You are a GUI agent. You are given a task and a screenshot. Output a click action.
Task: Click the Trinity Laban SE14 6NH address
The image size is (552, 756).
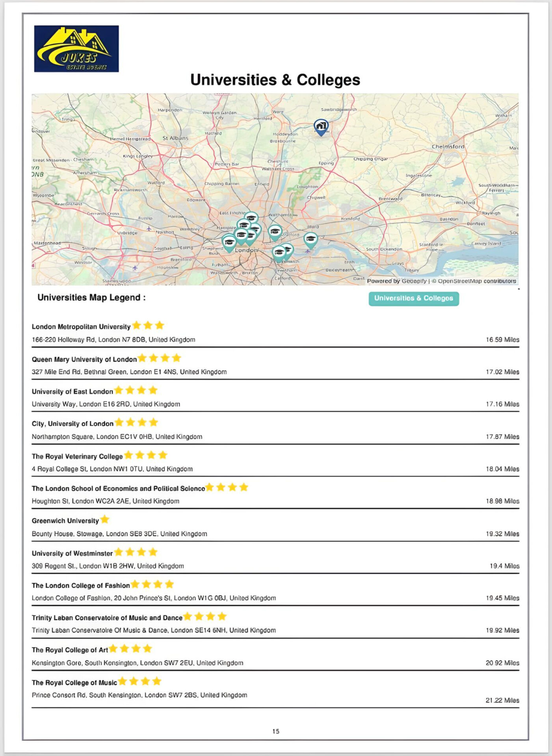(154, 631)
